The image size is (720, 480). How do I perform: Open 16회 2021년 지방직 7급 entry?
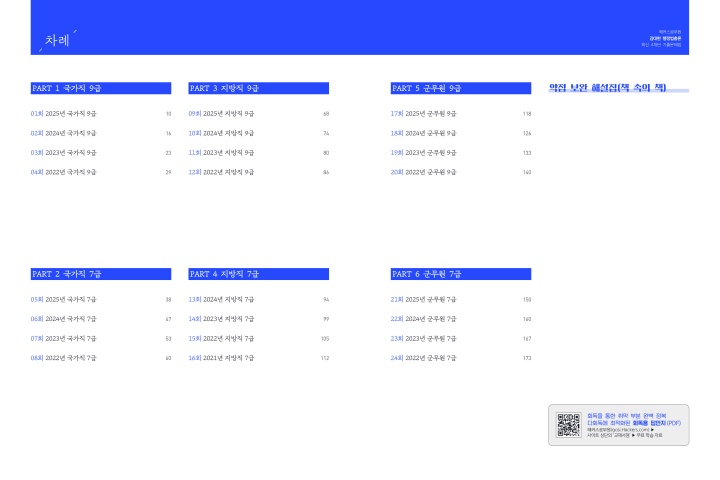[x=222, y=357]
